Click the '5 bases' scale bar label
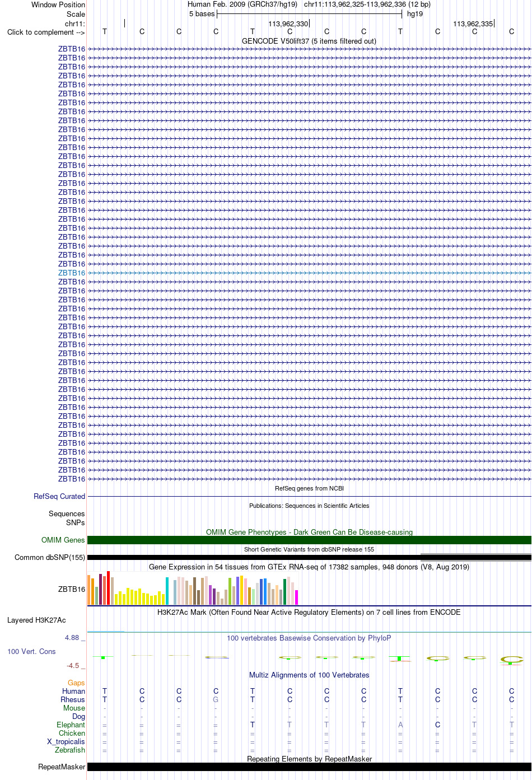Viewport: 532px width, 780px height. tap(202, 13)
